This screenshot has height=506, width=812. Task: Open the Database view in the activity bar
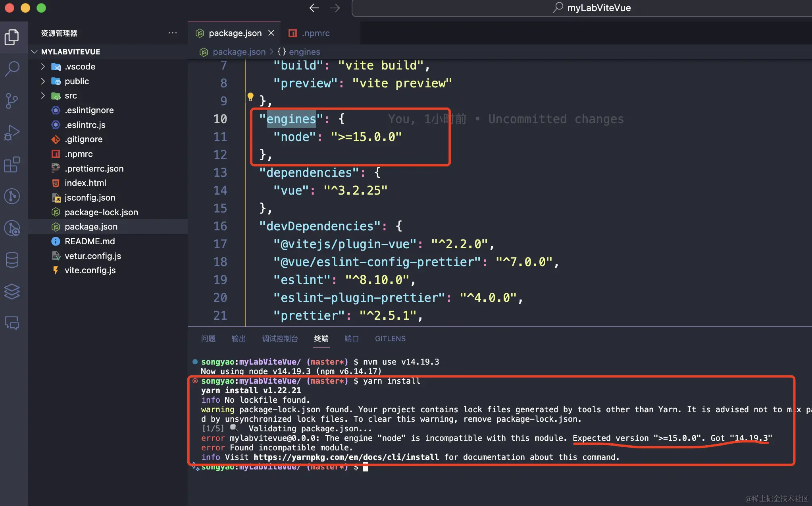[12, 259]
